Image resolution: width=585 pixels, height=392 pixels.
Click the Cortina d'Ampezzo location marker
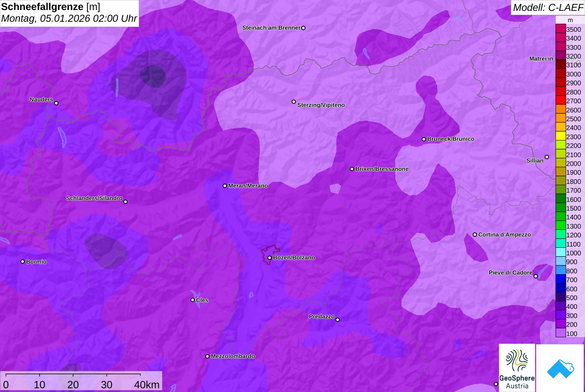point(475,235)
